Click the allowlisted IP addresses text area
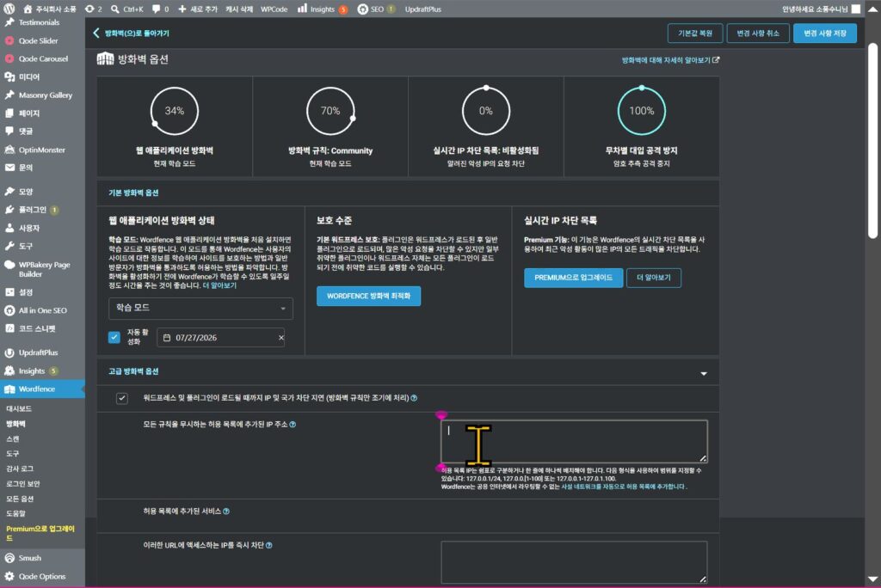 click(574, 441)
